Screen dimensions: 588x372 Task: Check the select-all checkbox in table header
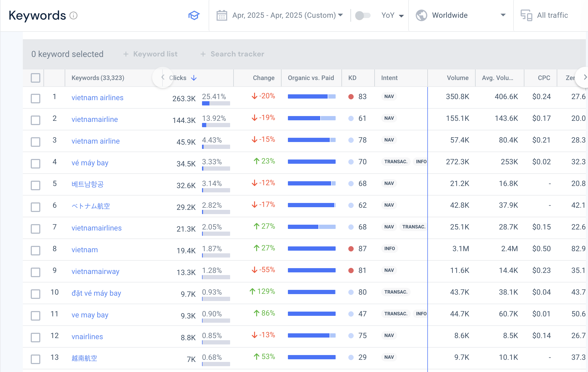coord(36,78)
